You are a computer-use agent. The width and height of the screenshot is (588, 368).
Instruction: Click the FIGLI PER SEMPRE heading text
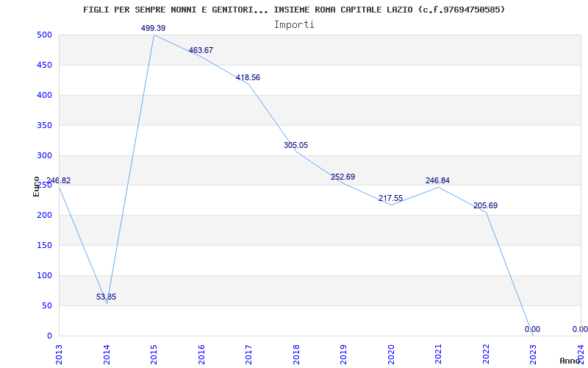pyautogui.click(x=294, y=10)
